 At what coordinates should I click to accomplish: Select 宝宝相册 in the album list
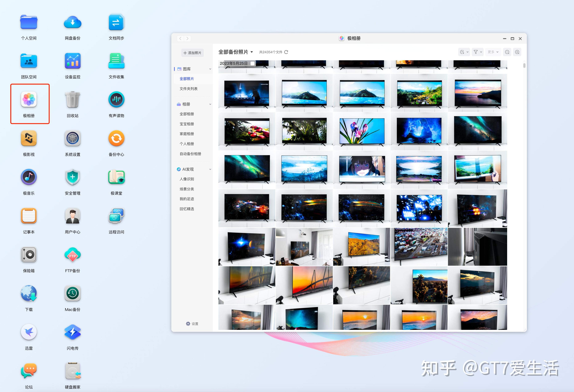click(x=187, y=124)
